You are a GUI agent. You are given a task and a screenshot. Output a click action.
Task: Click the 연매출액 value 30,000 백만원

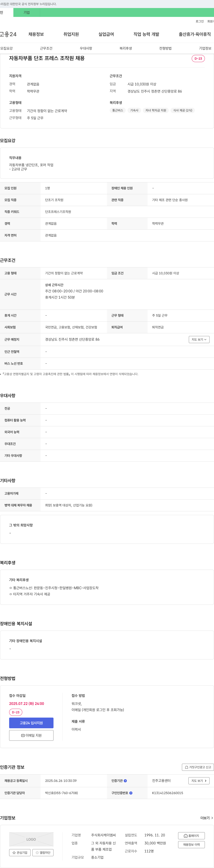(155, 843)
